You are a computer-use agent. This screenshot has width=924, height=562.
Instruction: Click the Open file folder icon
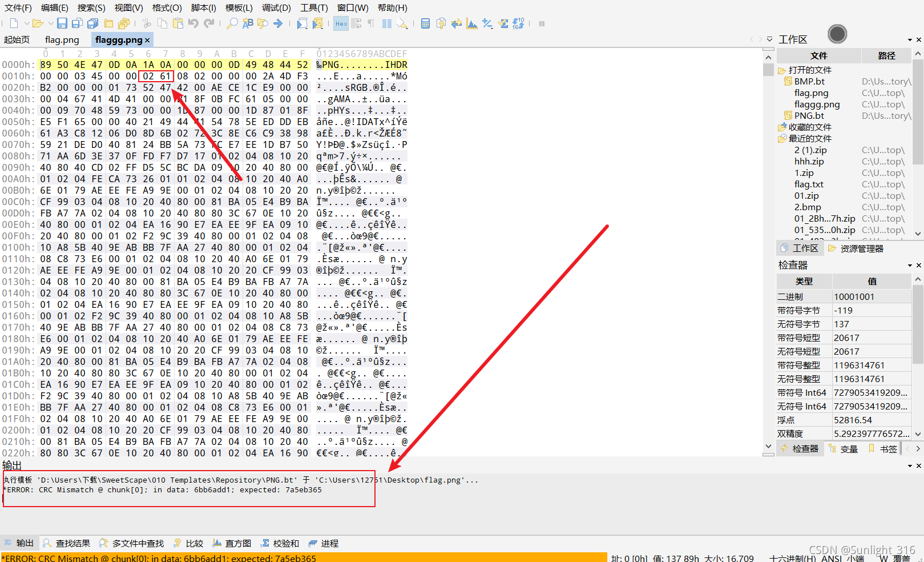point(38,23)
